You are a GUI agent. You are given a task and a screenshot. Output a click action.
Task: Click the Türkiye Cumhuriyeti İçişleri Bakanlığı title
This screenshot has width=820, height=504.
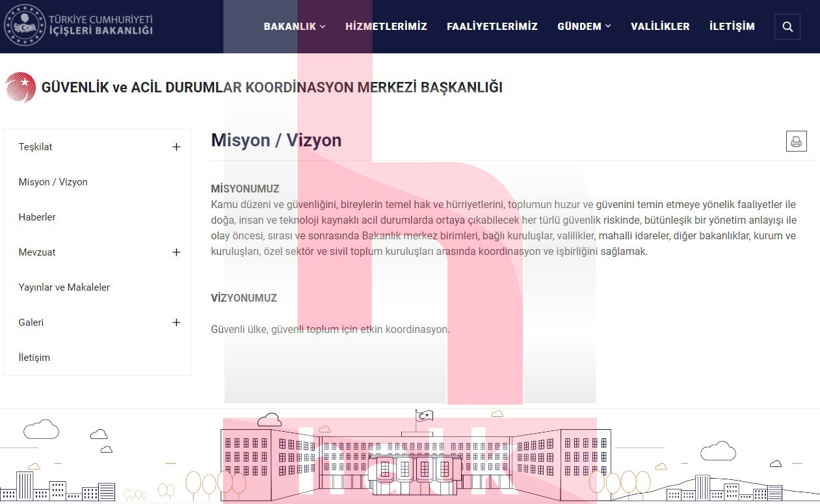[101, 25]
